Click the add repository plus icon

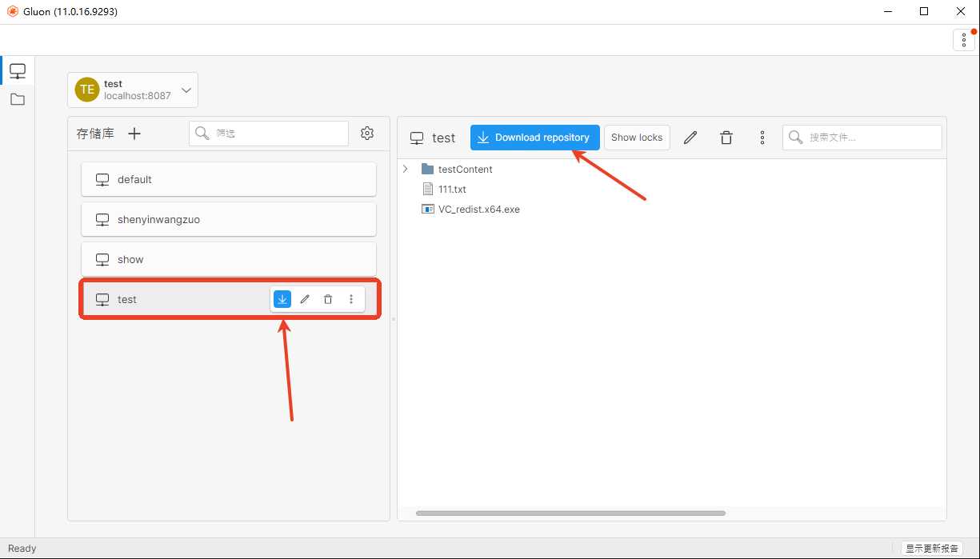pos(134,134)
